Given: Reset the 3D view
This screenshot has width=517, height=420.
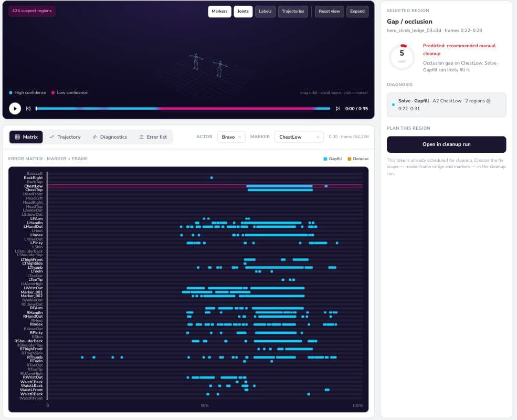Looking at the screenshot, I should [329, 11].
